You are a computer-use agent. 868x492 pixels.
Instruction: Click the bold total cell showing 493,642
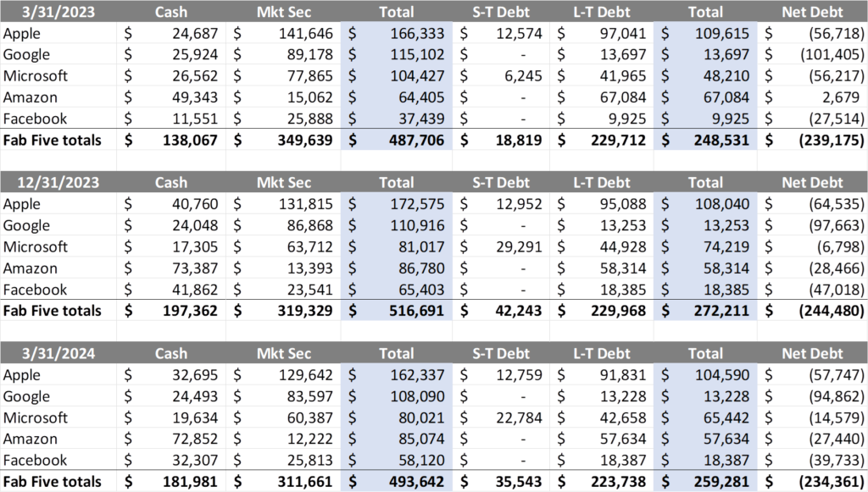pyautogui.click(x=397, y=482)
